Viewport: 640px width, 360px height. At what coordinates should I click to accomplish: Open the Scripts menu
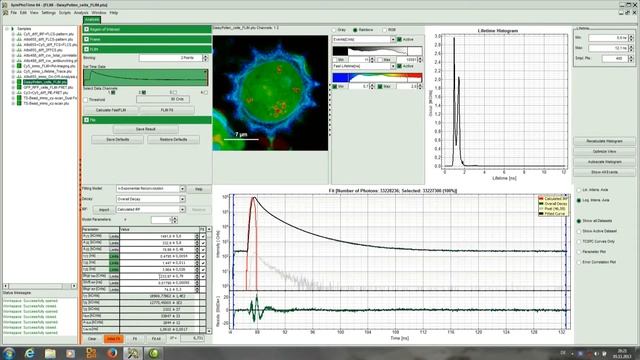(x=65, y=13)
